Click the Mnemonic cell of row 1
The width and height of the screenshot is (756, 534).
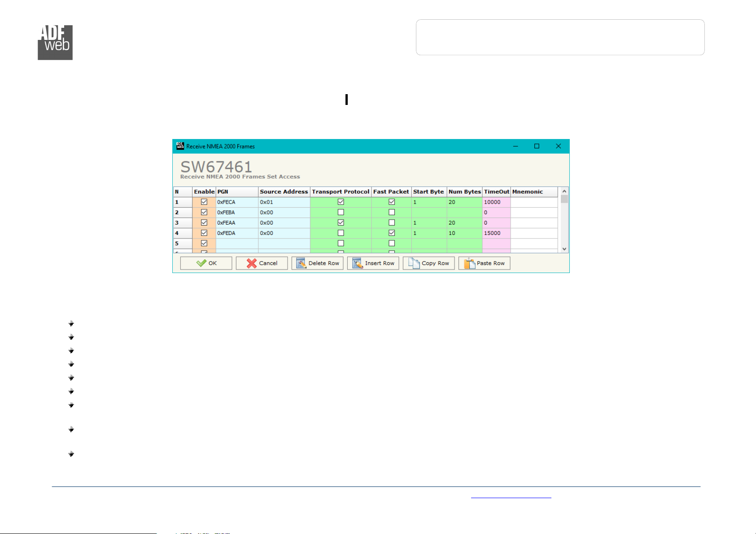tap(534, 202)
